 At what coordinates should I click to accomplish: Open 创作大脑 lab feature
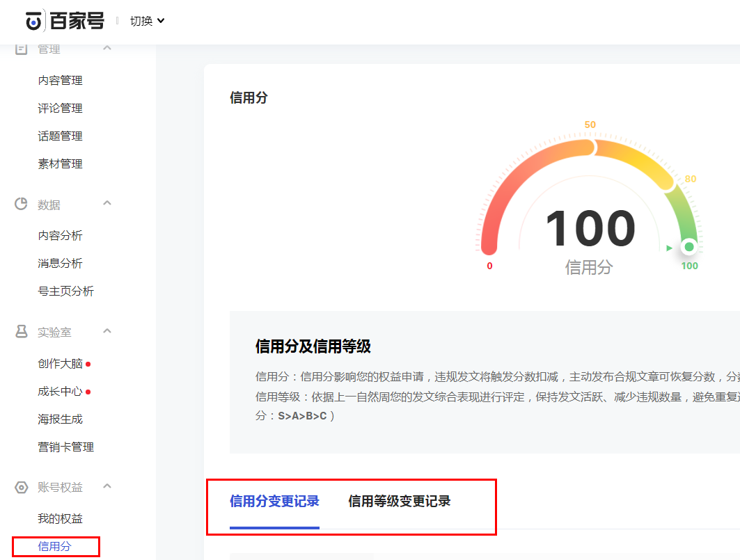tap(60, 364)
